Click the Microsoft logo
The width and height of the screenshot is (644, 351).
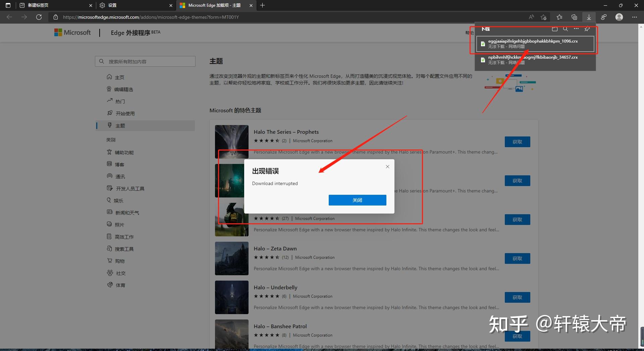click(72, 32)
